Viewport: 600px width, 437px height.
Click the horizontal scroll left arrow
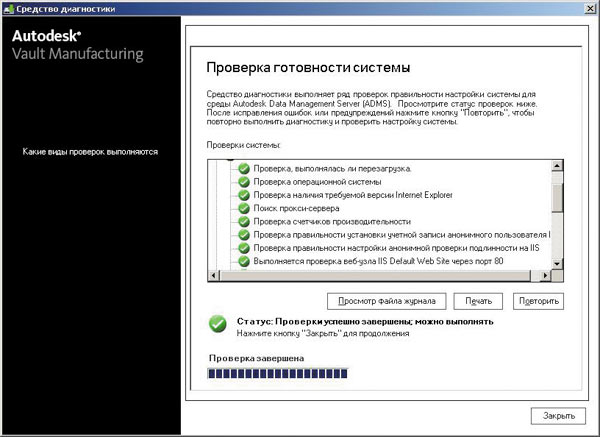pyautogui.click(x=214, y=275)
